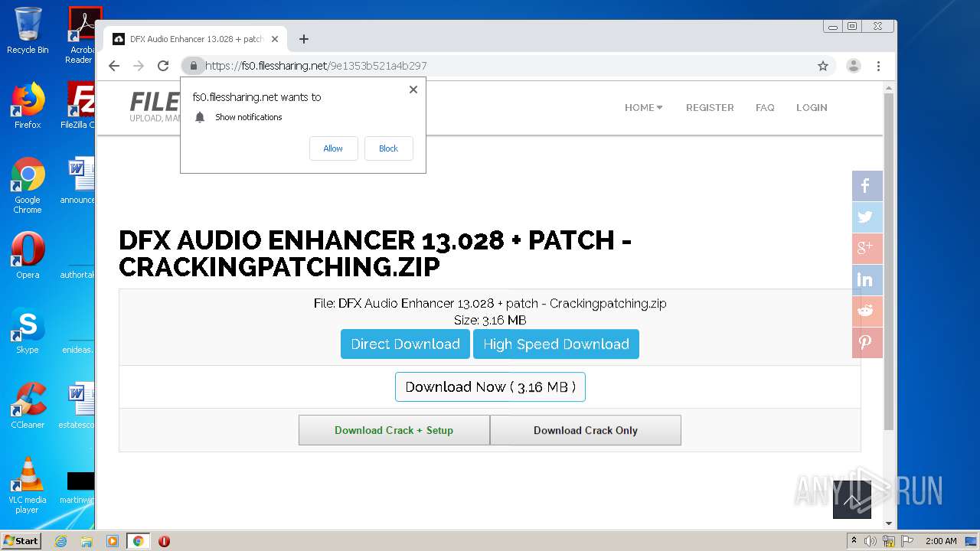Allow notifications from the site
The height and width of the screenshot is (551, 980).
[x=333, y=148]
